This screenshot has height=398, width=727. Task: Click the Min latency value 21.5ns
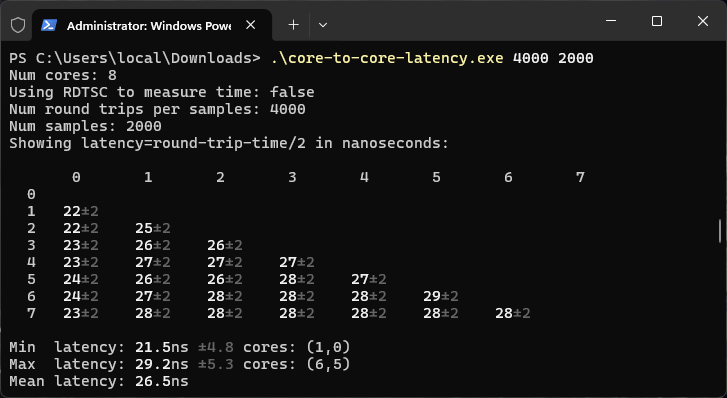click(x=162, y=347)
